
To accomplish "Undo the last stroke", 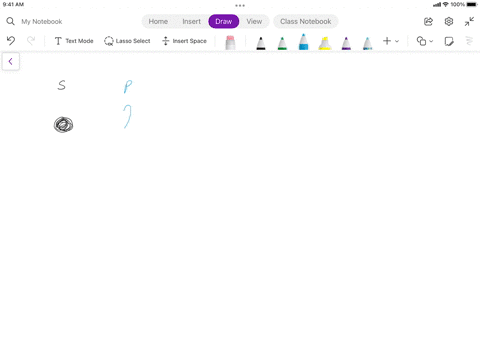I will 11,41.
